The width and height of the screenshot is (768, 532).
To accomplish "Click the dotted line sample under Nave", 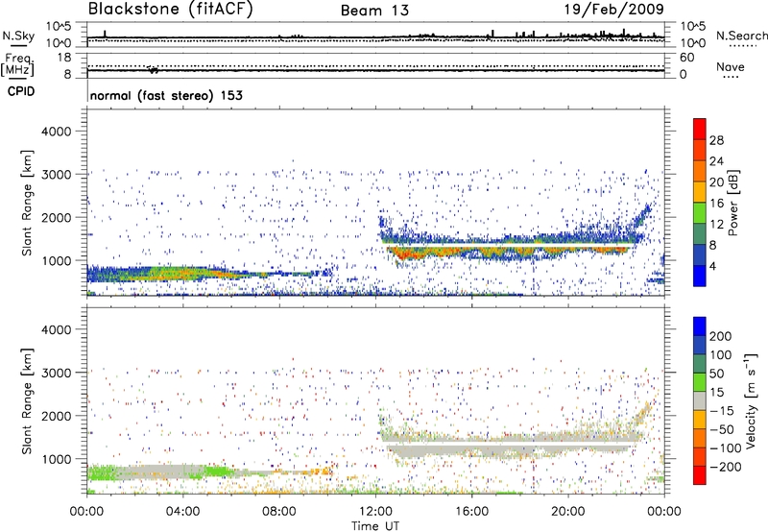I will tap(731, 78).
